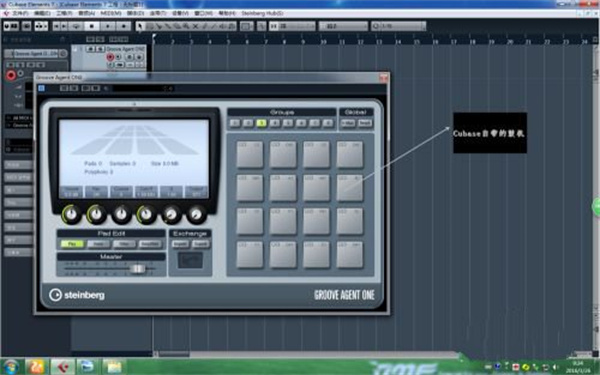Click Edit Instrument button beside Inspector instrument name
Image resolution: width=600 pixels, height=375 pixels.
point(63,54)
